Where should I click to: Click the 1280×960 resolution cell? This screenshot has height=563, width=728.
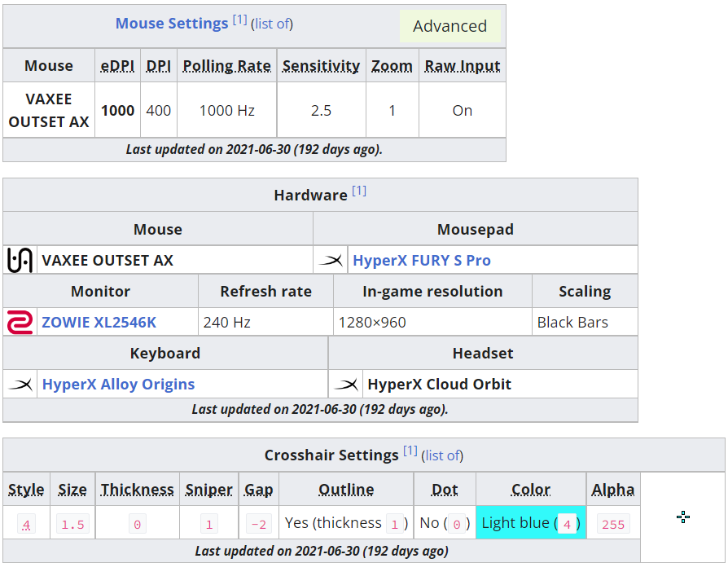[432, 323]
